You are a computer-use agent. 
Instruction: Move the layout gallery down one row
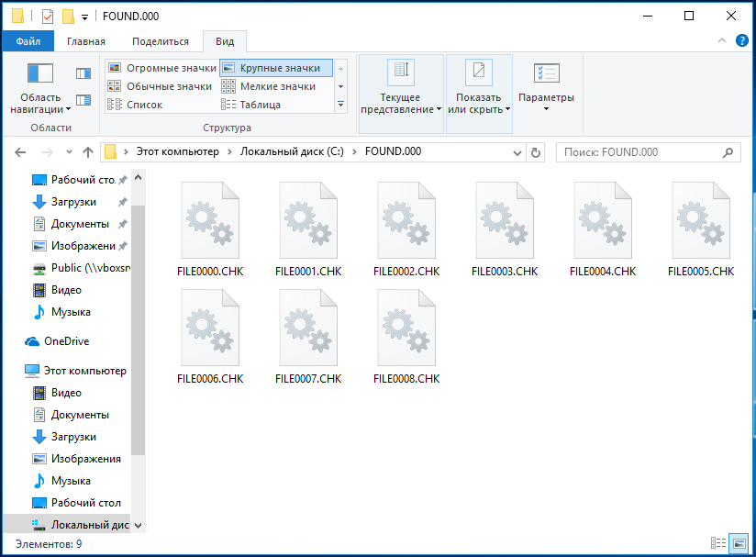[341, 87]
